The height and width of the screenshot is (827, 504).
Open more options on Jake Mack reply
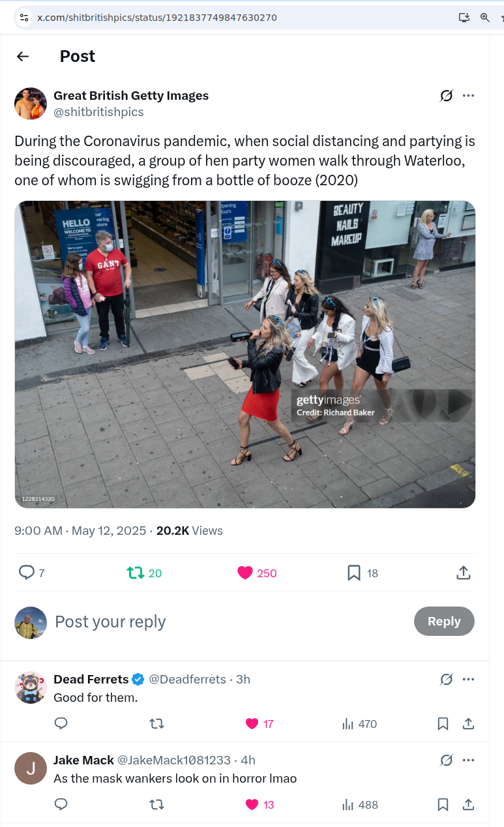[x=468, y=760]
